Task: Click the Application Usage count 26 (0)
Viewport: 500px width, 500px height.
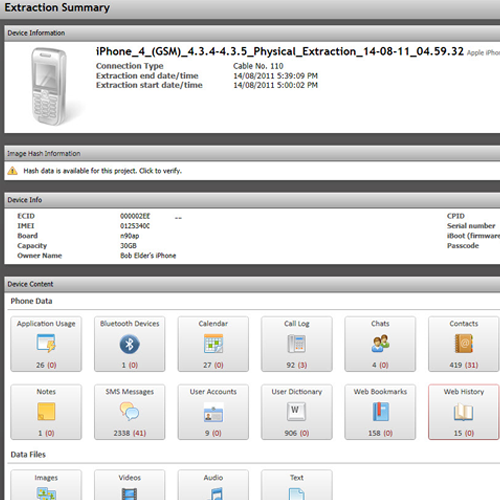Action: (x=46, y=365)
